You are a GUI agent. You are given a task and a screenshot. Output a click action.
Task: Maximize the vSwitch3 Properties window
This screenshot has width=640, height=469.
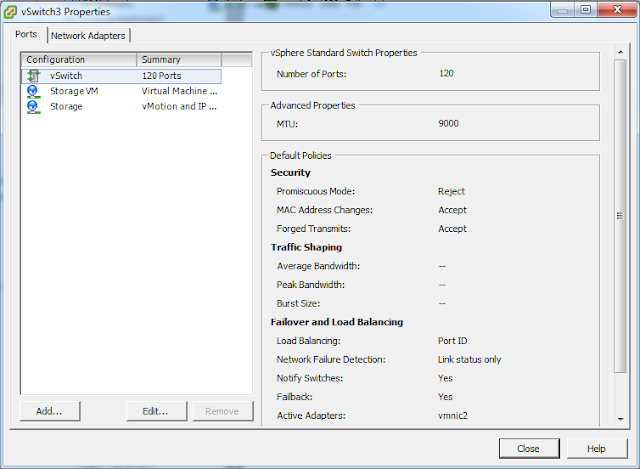(586, 9)
